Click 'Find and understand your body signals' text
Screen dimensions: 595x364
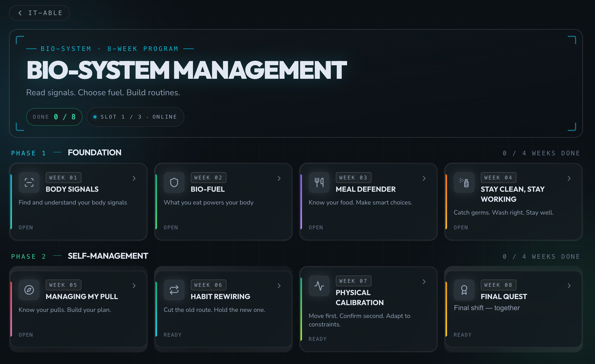coord(73,202)
